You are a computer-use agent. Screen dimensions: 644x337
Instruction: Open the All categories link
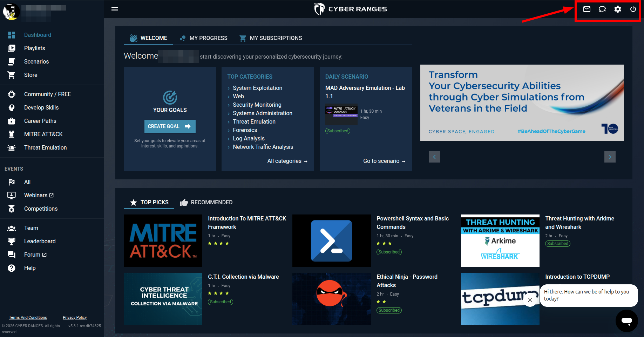pyautogui.click(x=287, y=161)
